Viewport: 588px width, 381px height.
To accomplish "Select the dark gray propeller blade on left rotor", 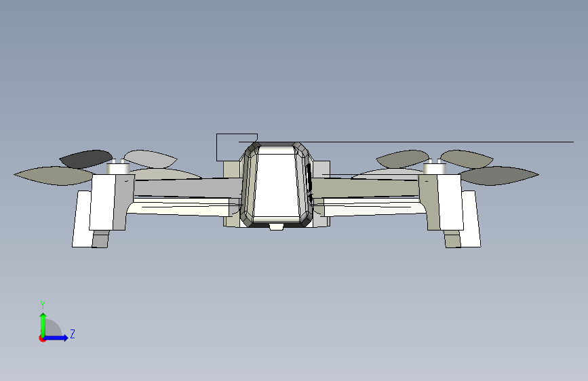I will [86, 159].
